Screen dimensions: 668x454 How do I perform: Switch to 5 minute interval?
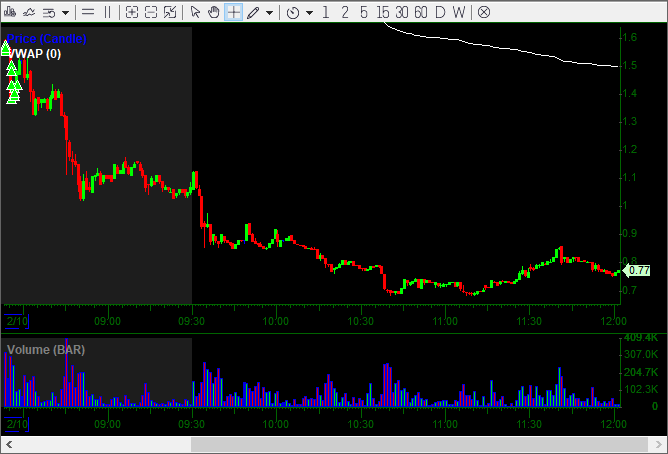pyautogui.click(x=363, y=12)
